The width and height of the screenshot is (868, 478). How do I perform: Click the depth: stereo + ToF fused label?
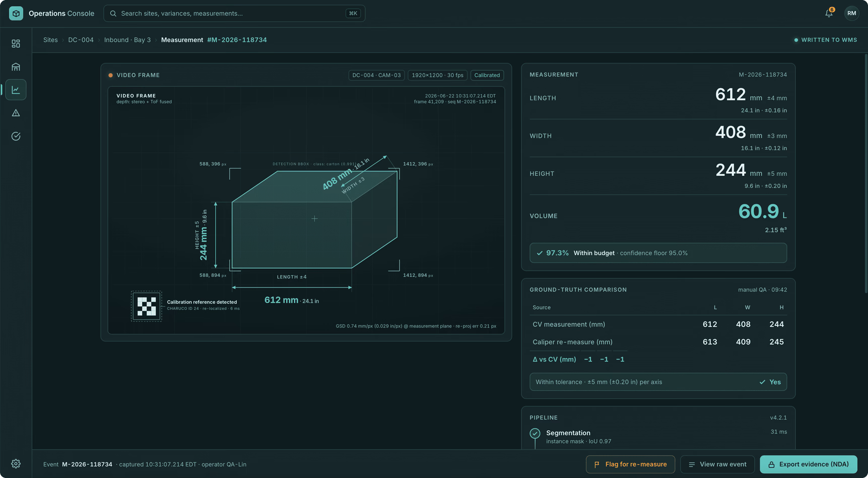(x=144, y=102)
